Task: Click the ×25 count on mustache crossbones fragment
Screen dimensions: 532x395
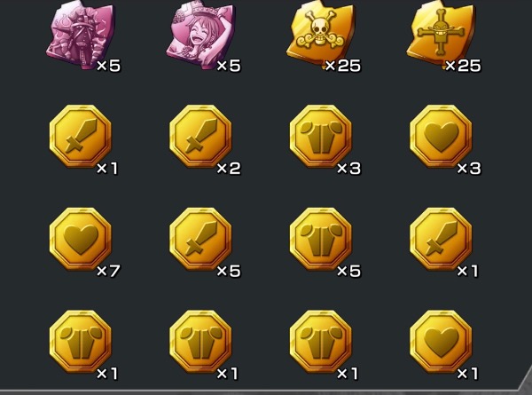Action: pyautogui.click(x=463, y=66)
